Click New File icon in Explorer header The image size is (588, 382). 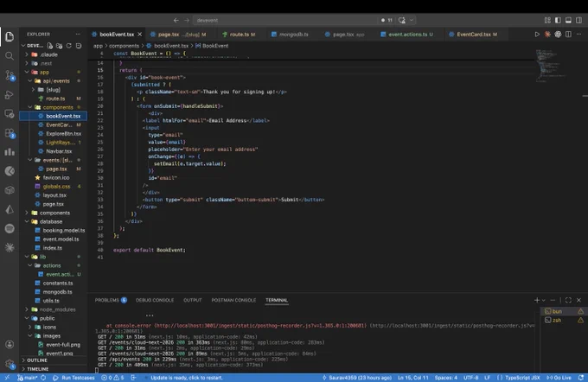pyautogui.click(x=50, y=46)
